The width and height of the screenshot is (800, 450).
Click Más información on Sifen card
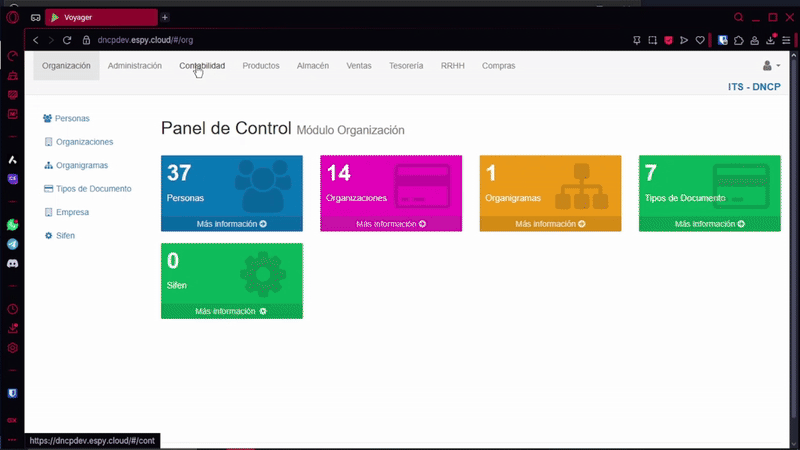pos(231,311)
